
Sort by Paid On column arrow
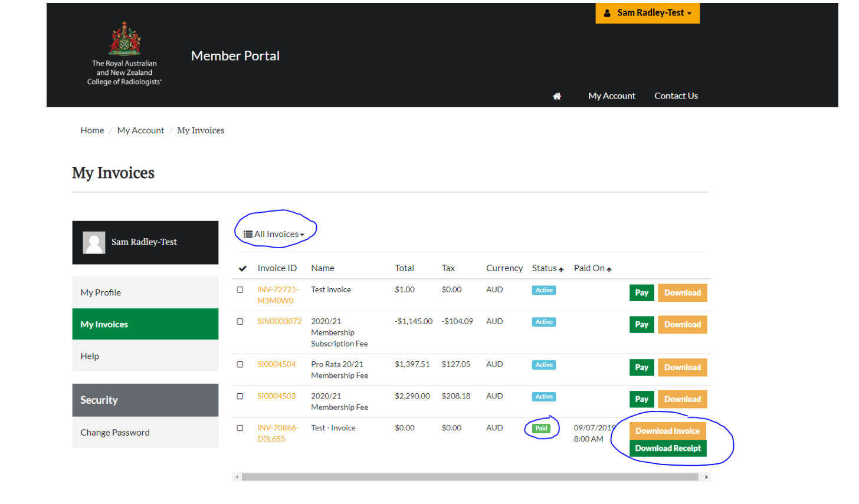[609, 269]
